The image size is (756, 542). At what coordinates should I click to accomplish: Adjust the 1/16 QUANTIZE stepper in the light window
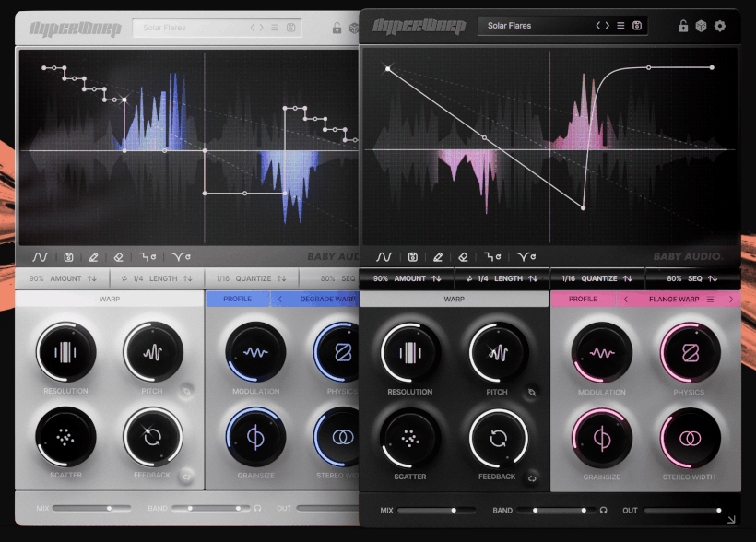pos(281,278)
